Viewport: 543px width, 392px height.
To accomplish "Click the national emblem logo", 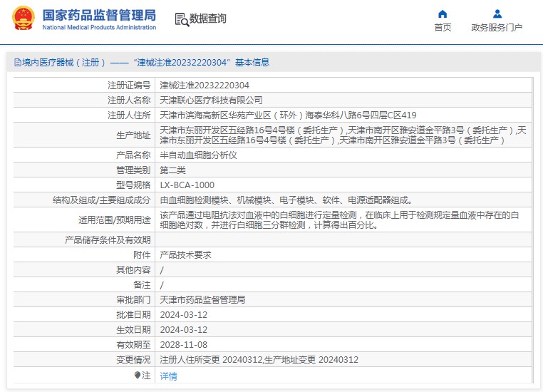I will coord(24,18).
